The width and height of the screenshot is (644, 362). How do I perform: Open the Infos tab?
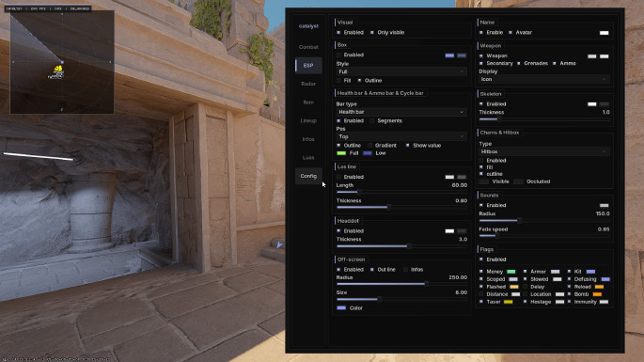(x=308, y=139)
